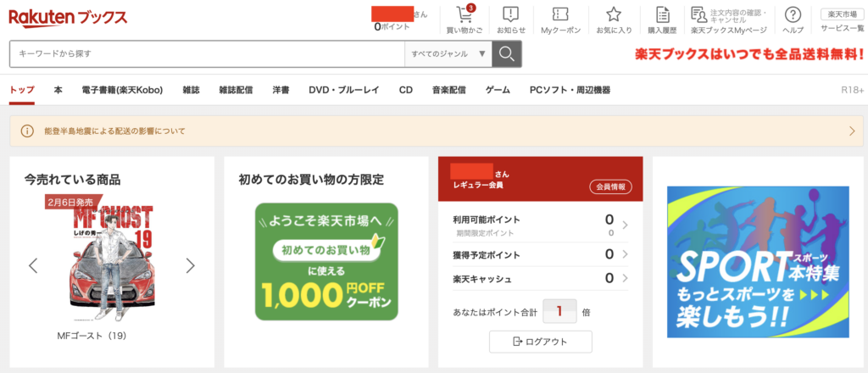Viewport: 868px width, 373px height.
Task: Click the info icon in earthquake notice
Action: [x=26, y=131]
